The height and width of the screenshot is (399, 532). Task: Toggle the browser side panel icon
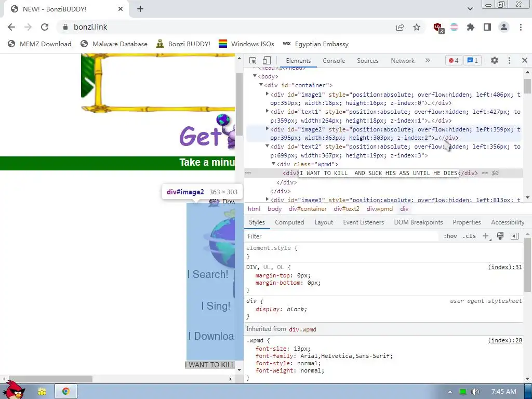coord(487,27)
